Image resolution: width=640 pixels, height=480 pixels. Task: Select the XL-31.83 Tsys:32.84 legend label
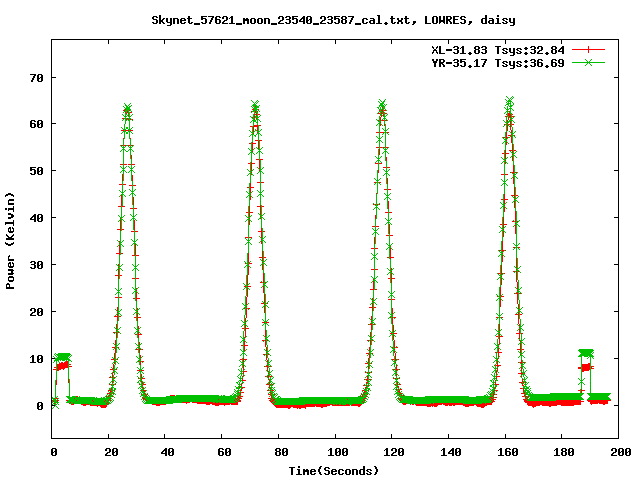point(498,50)
